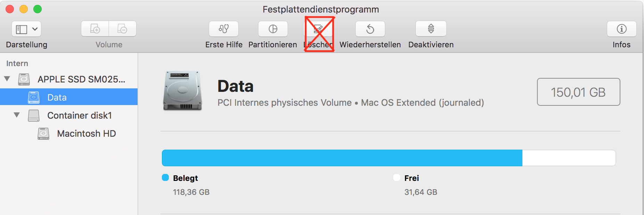
Task: Open the Infos panel icon
Action: point(621,29)
